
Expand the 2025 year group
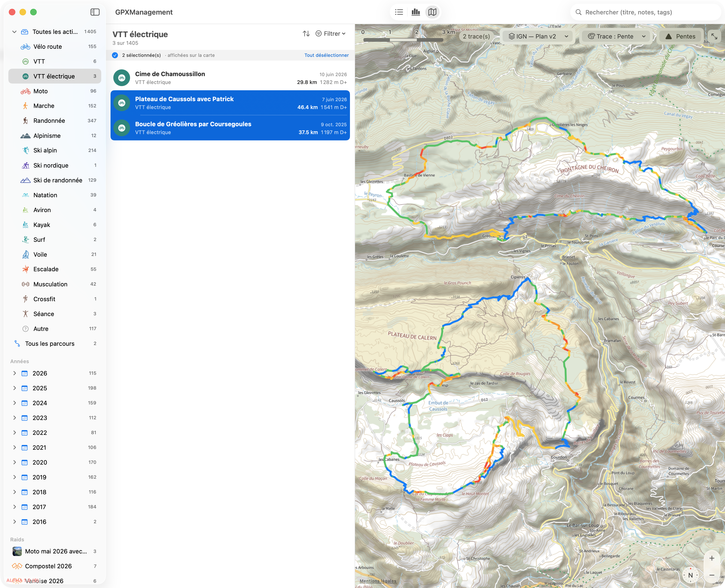coord(14,388)
